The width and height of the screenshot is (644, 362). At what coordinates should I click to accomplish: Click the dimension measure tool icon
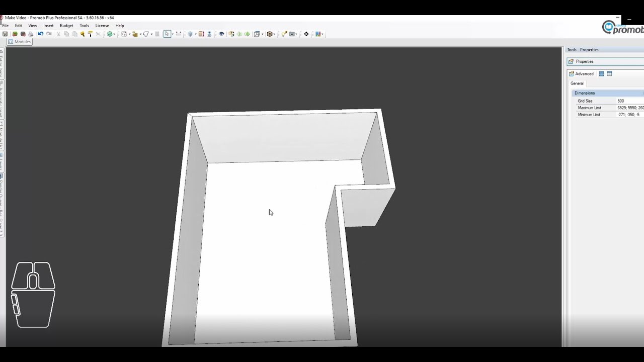(179, 34)
